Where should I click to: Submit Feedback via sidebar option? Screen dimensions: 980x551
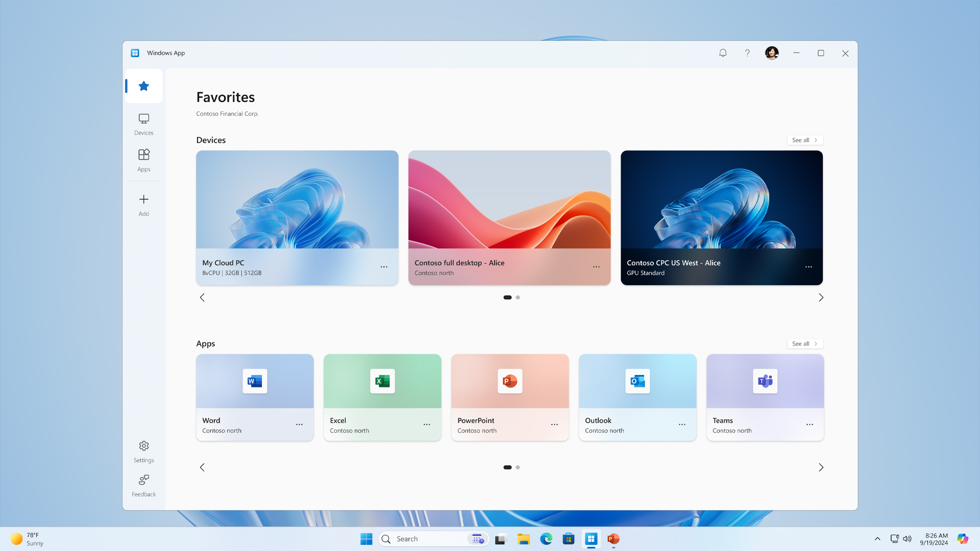tap(143, 484)
